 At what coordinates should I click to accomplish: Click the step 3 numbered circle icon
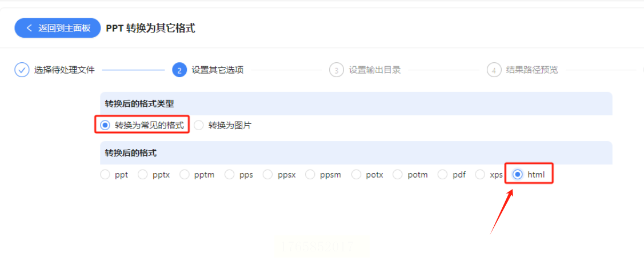coord(337,70)
